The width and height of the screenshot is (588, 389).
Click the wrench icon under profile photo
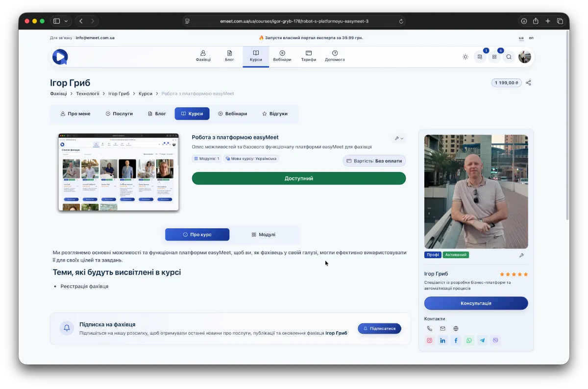coord(521,255)
